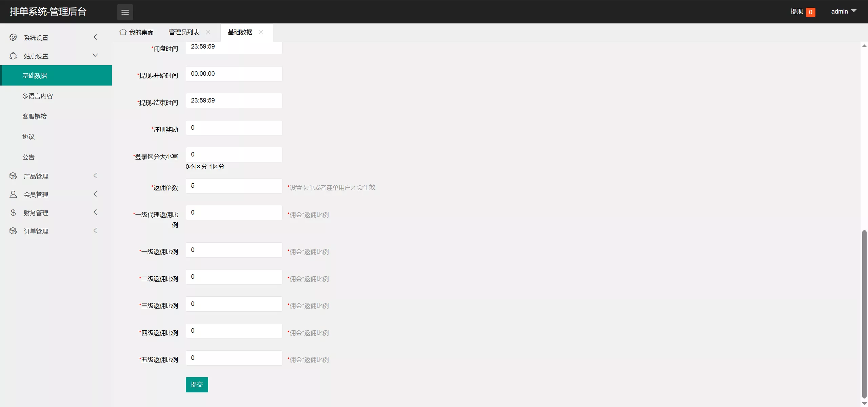Viewport: 868px width, 407px height.
Task: Collapse the 站点设置 menu chevron
Action: tap(95, 55)
